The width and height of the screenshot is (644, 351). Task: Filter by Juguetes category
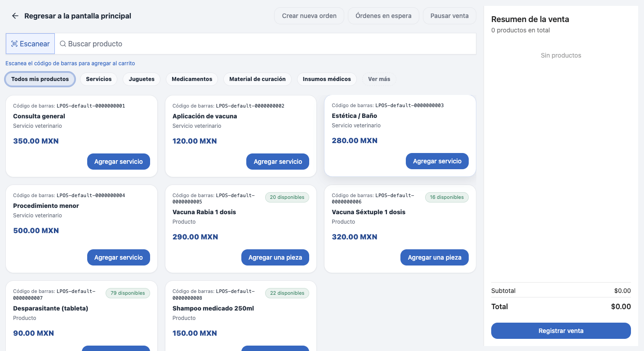tap(142, 79)
